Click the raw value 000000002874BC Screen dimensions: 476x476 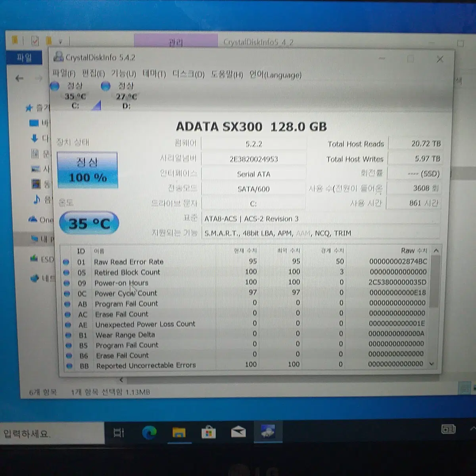pyautogui.click(x=398, y=261)
